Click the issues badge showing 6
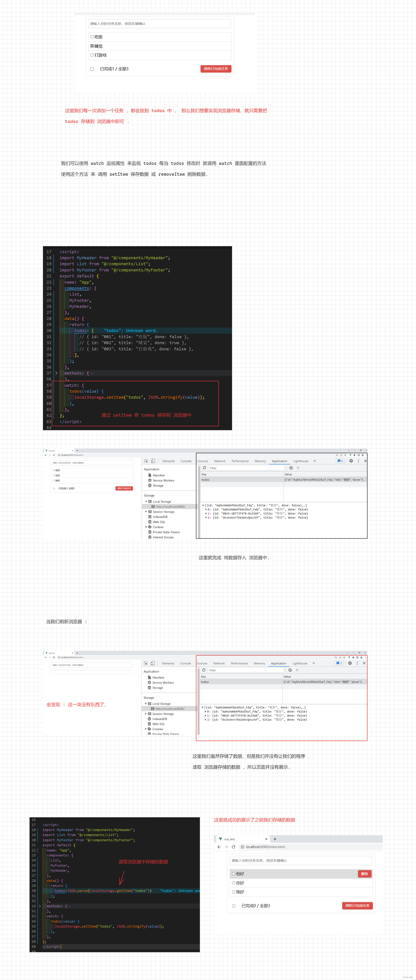The height and width of the screenshot is (980, 416). coord(340,461)
